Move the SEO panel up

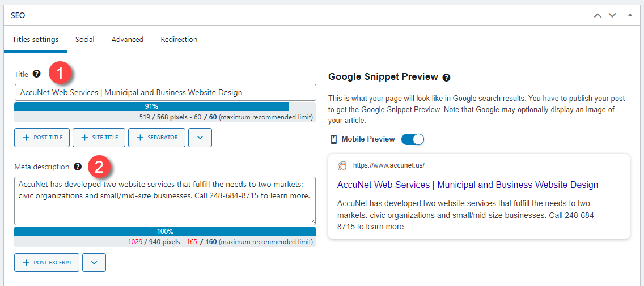[598, 15]
